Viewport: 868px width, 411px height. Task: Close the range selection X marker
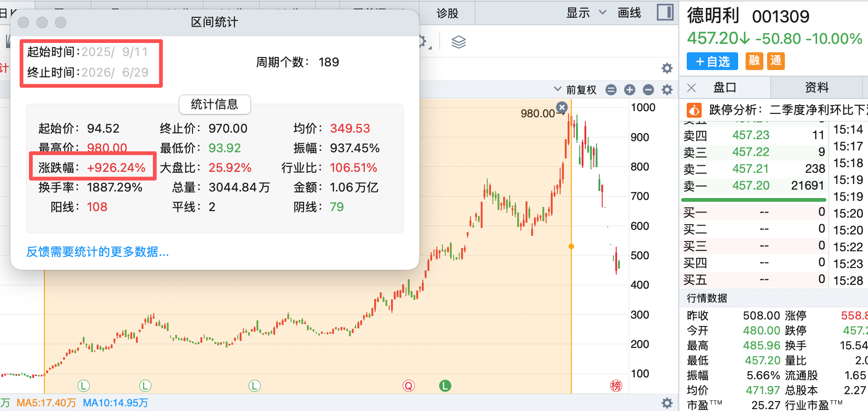(562, 107)
